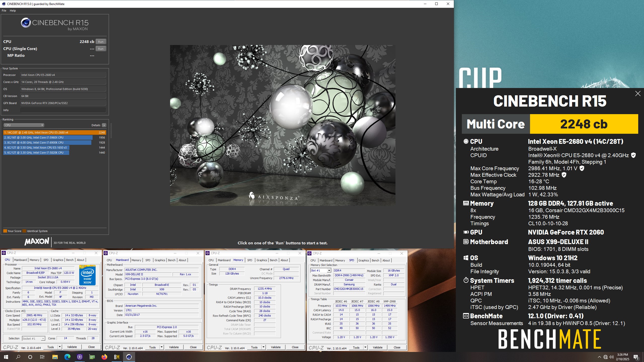Viewport: 644px width, 362px height.
Task: Open the CPU ranking type dropdown
Action: pos(24,125)
